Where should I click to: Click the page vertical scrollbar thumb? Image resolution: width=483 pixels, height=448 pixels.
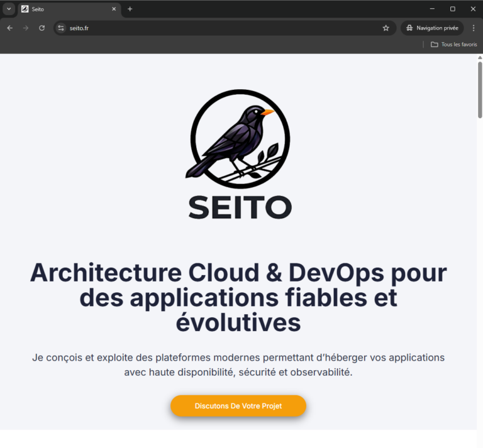480,90
